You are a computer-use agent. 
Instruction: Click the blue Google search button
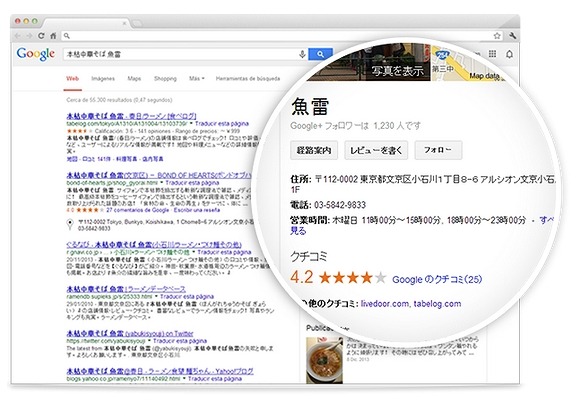[x=320, y=54]
